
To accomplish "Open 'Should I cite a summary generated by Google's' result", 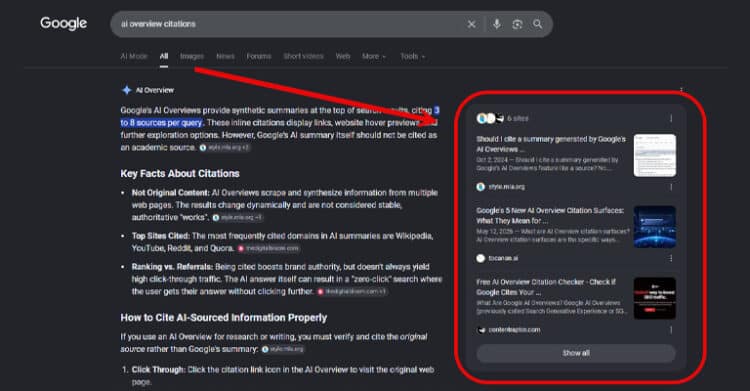I will [x=551, y=144].
